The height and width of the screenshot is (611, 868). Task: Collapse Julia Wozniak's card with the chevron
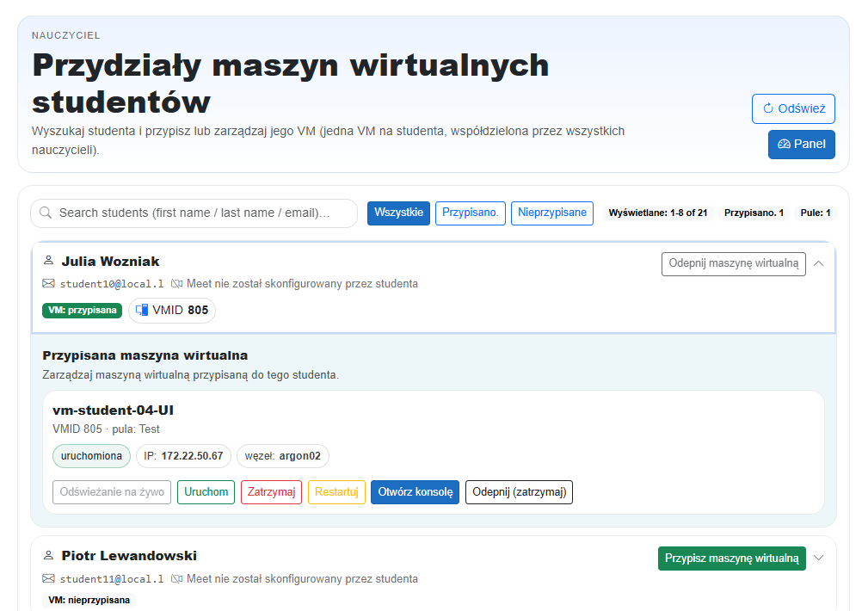click(x=818, y=263)
